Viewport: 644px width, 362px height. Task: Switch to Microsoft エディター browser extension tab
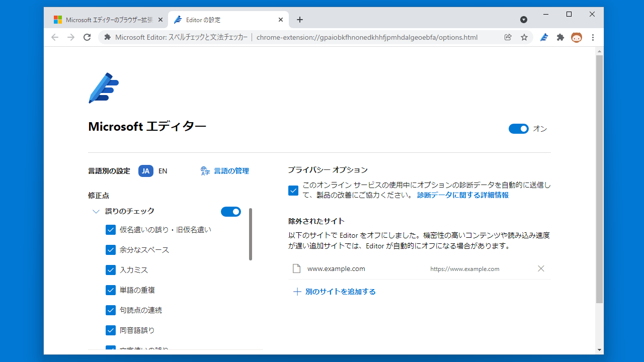109,20
